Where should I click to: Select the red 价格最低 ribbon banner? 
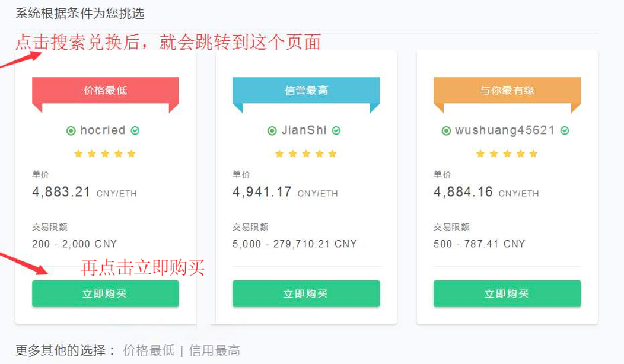point(105,91)
